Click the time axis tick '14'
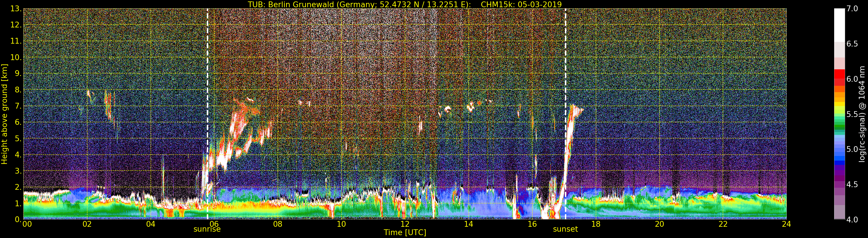Viewport: 868px width, 238px height. 468,224
